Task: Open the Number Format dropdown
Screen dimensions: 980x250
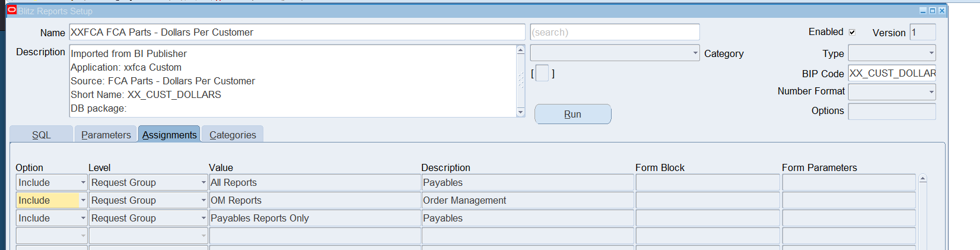Action: pyautogui.click(x=931, y=92)
